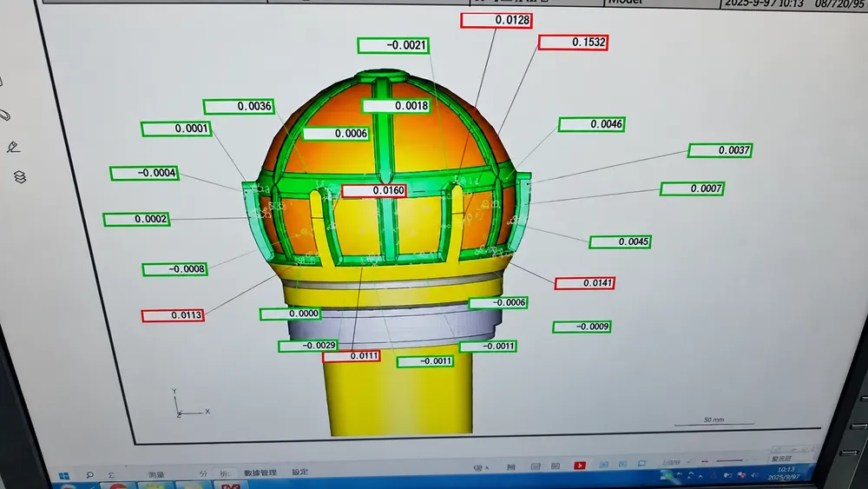Select the 0.0018 deviation label
The height and width of the screenshot is (489, 868).
[x=397, y=106]
